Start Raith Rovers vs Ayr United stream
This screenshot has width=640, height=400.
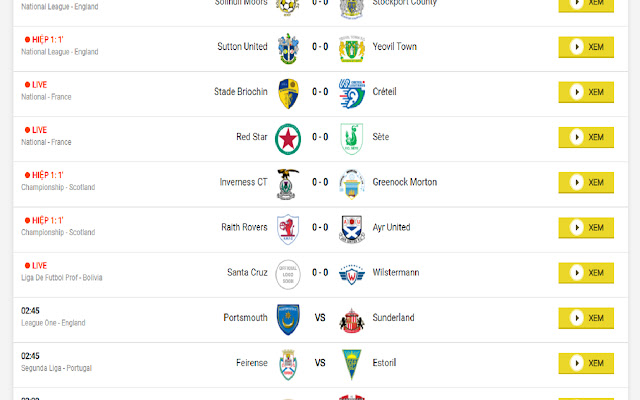click(x=586, y=227)
